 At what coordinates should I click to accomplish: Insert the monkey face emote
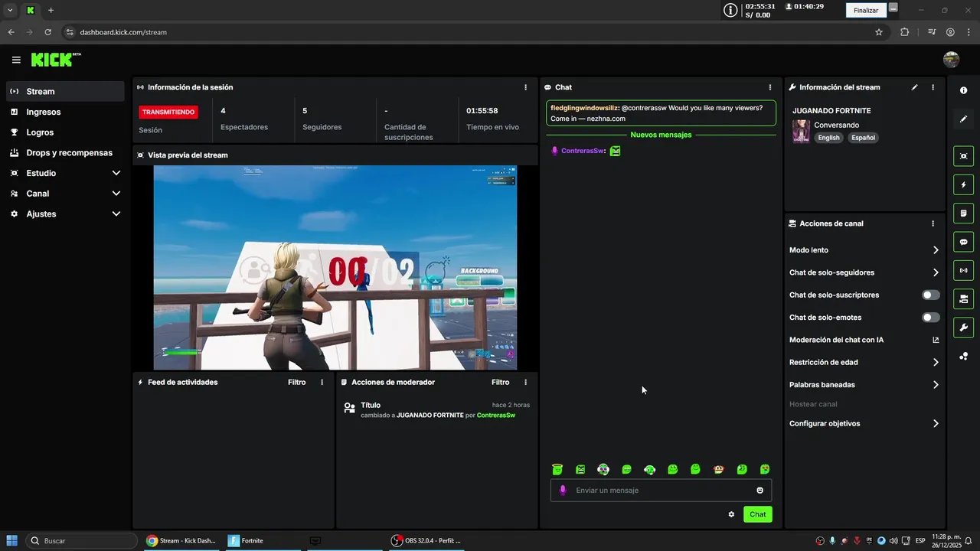point(718,469)
